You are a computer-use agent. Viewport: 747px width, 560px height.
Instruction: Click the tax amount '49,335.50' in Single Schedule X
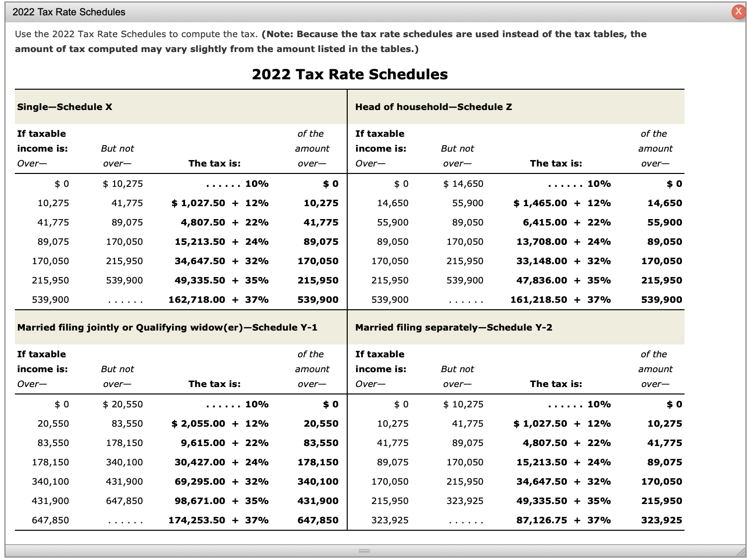(x=200, y=280)
